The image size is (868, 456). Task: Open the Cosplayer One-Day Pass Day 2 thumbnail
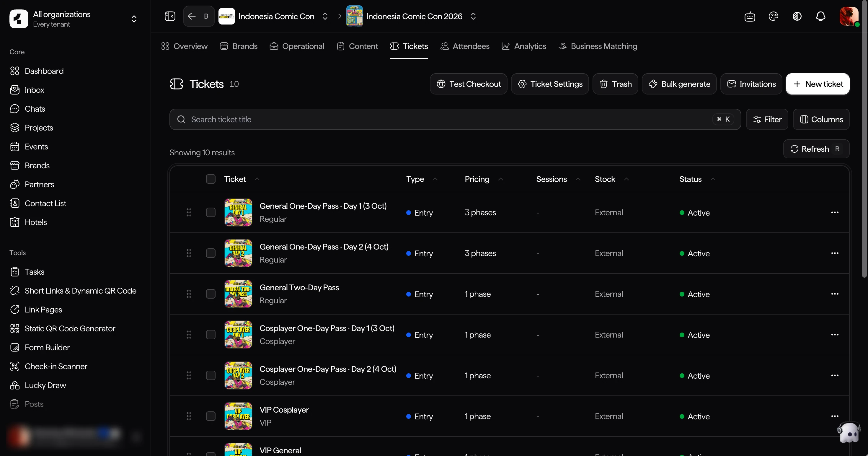[238, 375]
